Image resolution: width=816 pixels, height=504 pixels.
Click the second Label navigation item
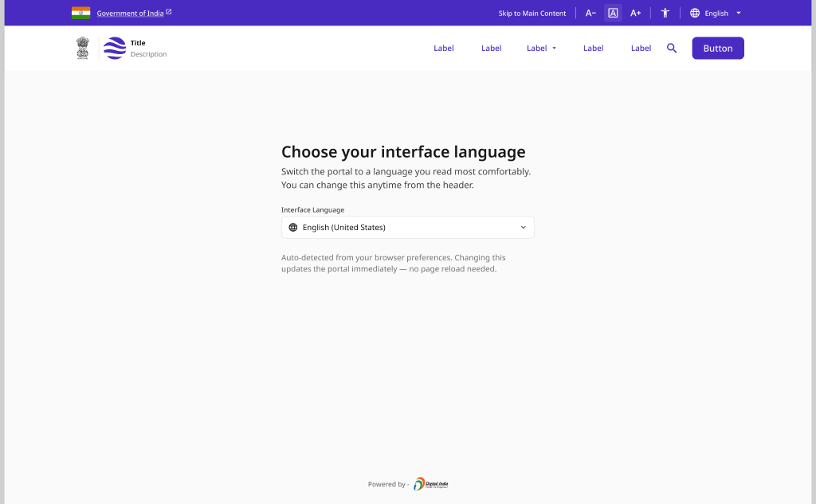491,48
